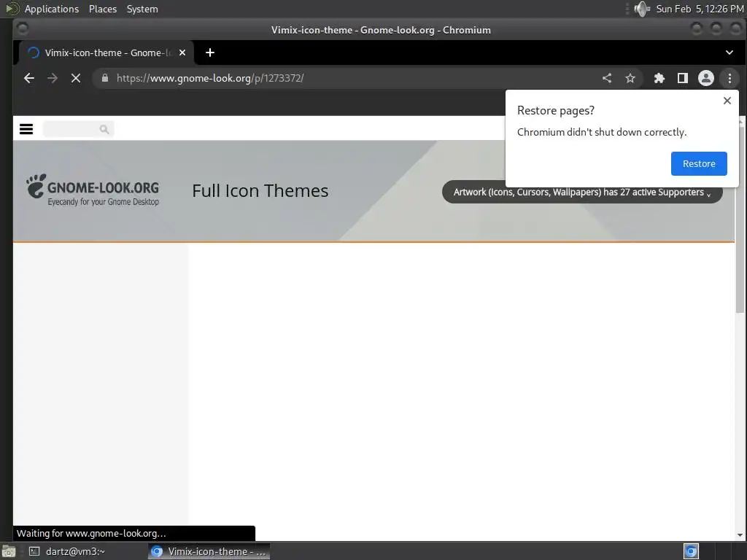Open the Extensions puzzle icon
This screenshot has height=560, width=747.
(659, 78)
